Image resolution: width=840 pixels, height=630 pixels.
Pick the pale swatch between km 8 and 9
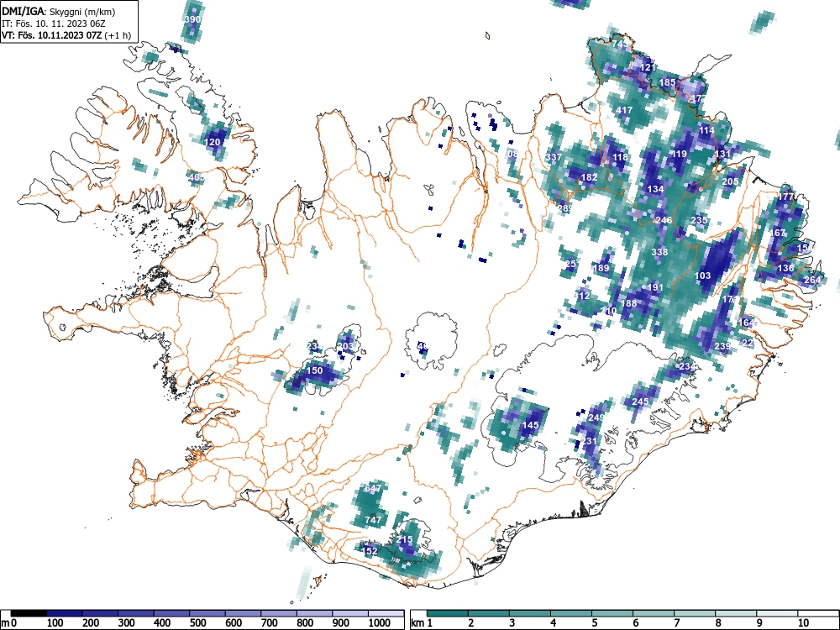(x=736, y=613)
